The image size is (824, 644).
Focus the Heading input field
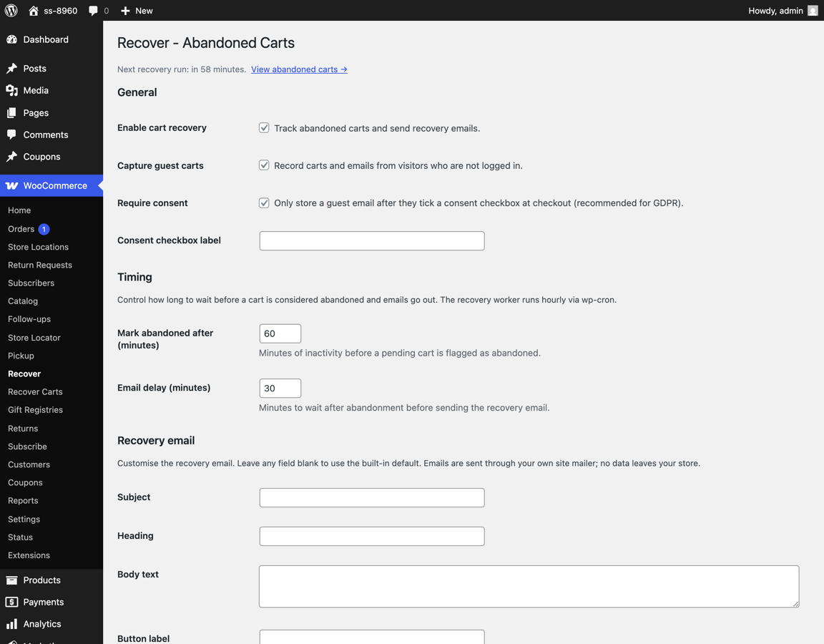click(x=372, y=536)
